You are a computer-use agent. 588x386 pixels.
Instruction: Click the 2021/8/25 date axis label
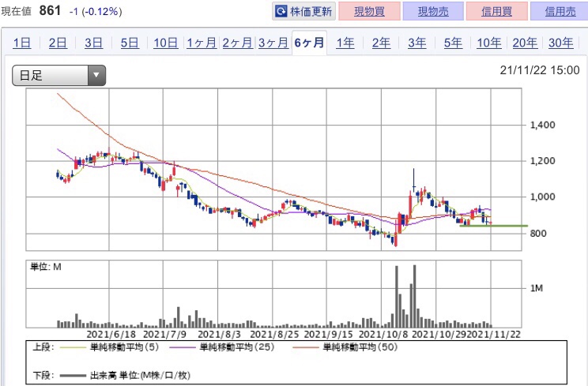point(274,334)
